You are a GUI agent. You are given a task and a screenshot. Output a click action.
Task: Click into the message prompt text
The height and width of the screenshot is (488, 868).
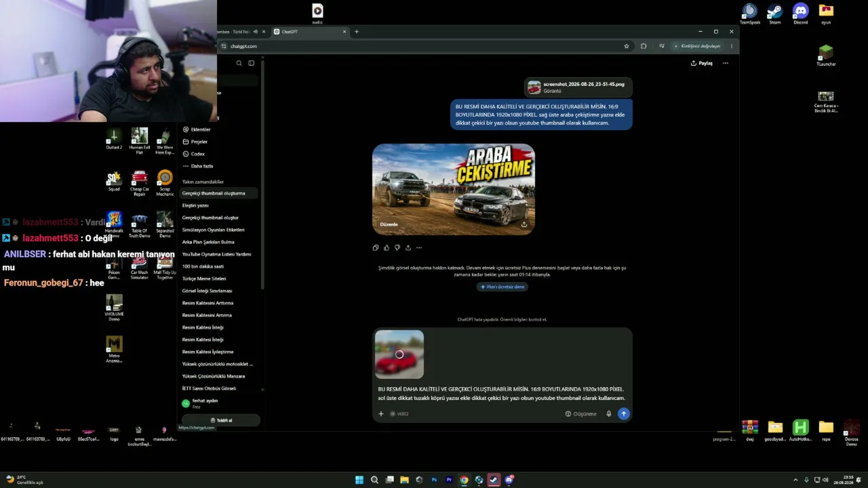pyautogui.click(x=501, y=394)
